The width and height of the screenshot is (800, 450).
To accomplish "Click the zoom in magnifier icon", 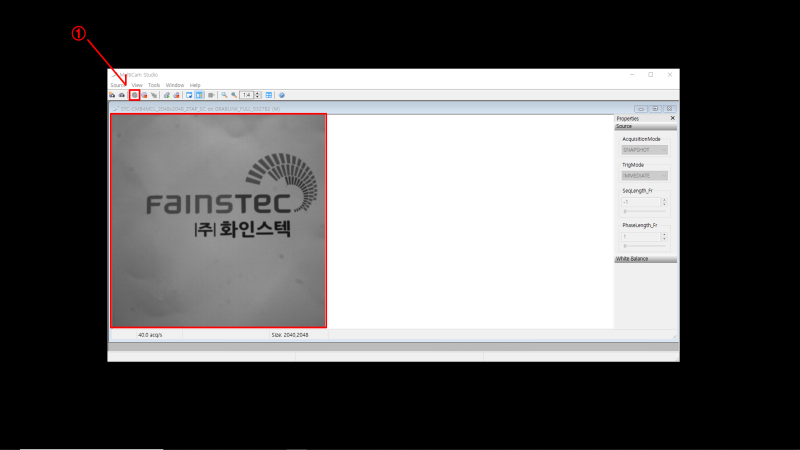I will [x=224, y=95].
